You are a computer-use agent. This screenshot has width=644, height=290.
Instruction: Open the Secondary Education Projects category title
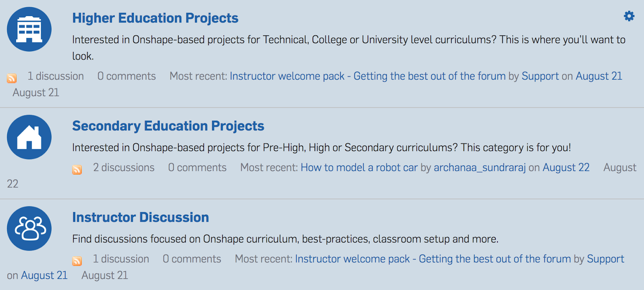[x=168, y=126]
